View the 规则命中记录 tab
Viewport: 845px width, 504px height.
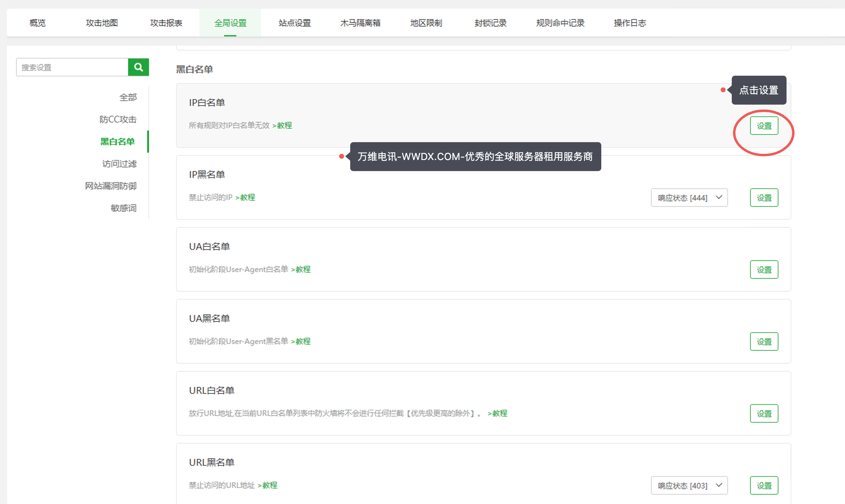560,23
